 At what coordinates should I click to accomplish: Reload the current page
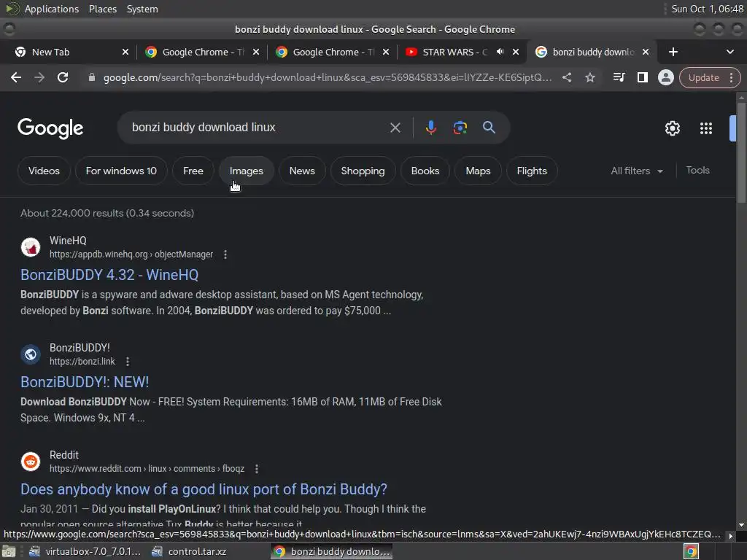point(63,77)
